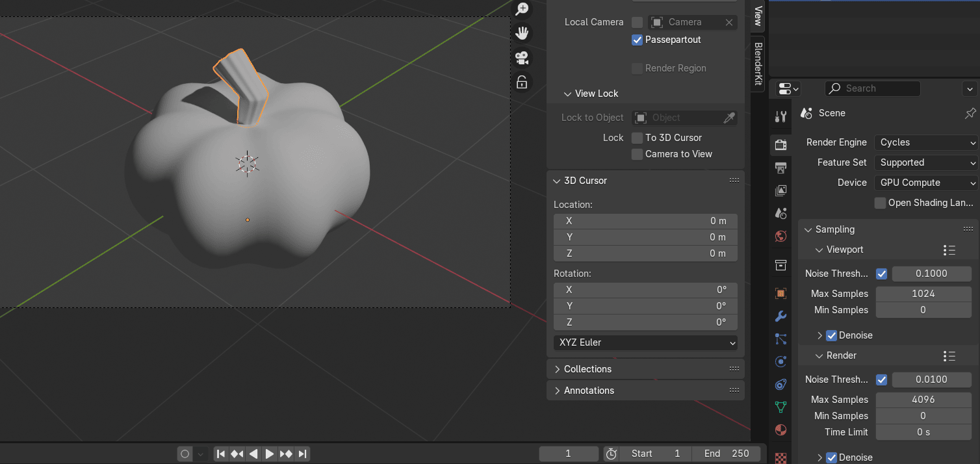Viewport: 980px width, 464px height.
Task: Select the View sidebar tab
Action: pos(758,16)
